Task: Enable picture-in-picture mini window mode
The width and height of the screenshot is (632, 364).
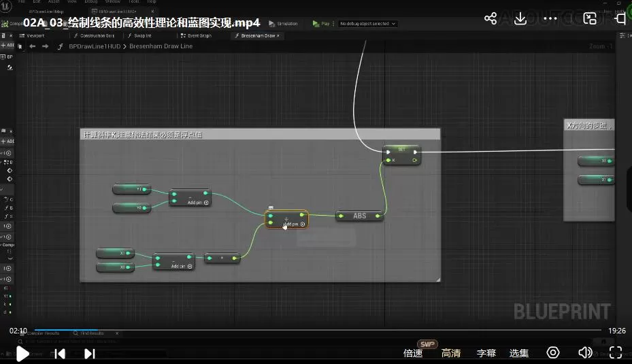Action: point(590,18)
